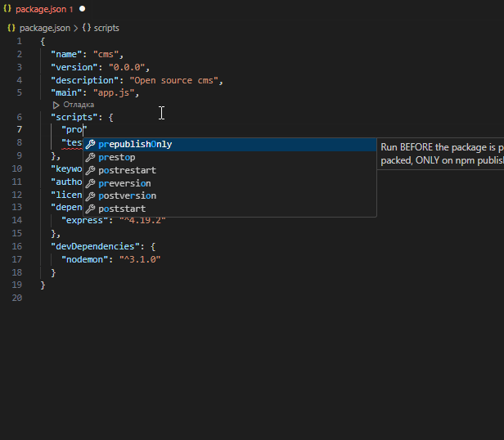Viewport: 504px width, 440px height.
Task: Choose prepublishOnly suggestion
Action: [x=229, y=144]
